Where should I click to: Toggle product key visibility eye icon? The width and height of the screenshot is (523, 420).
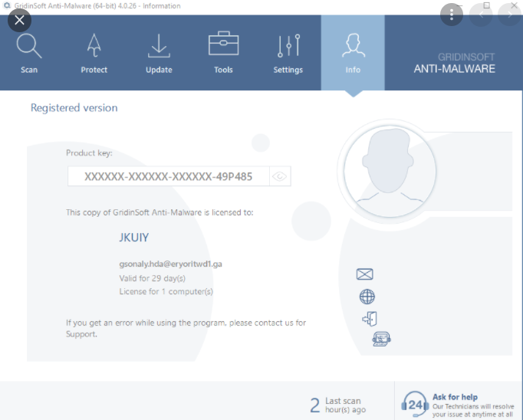[x=279, y=176]
